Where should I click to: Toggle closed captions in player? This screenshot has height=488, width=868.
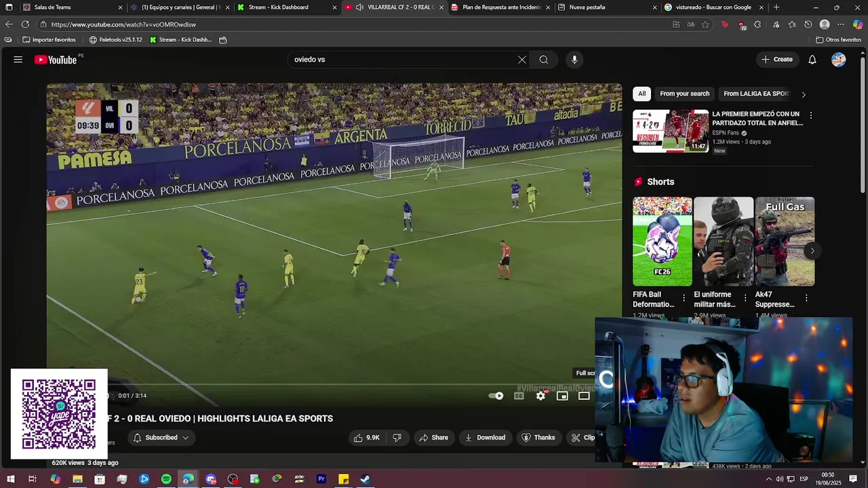point(519,396)
